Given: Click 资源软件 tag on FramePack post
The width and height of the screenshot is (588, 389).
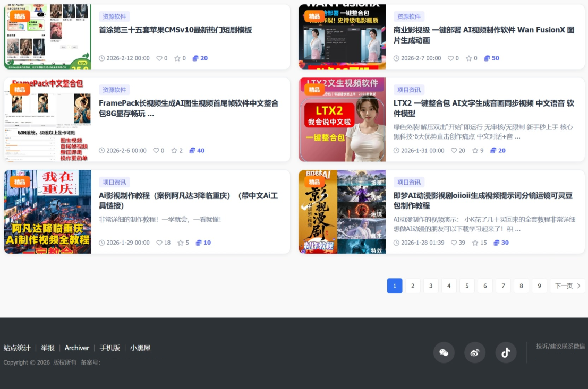Looking at the screenshot, I should tap(114, 90).
